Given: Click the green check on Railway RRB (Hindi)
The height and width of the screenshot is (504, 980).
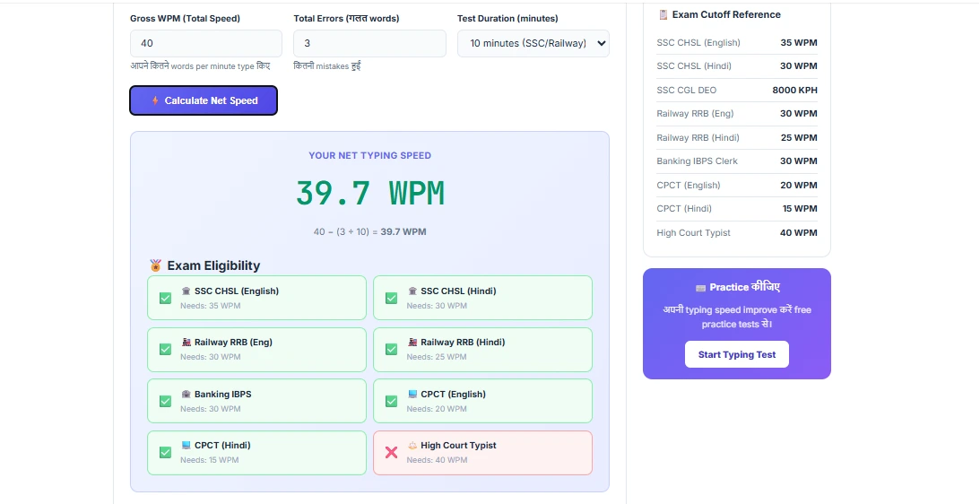Looking at the screenshot, I should tap(391, 350).
